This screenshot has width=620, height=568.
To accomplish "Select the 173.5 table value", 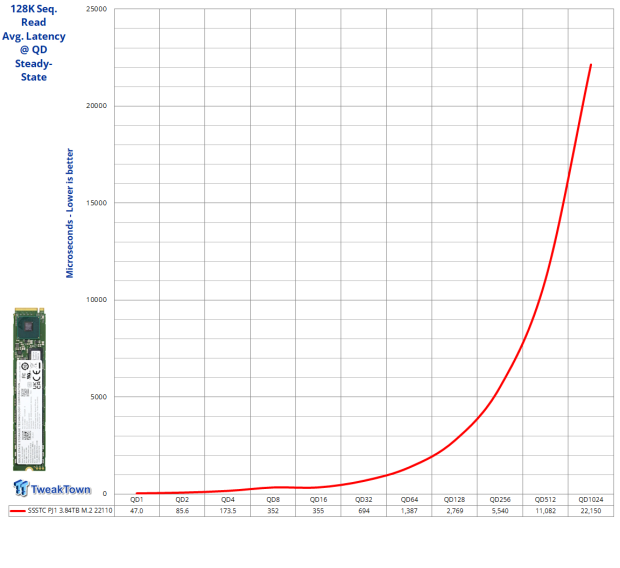I will (x=228, y=511).
